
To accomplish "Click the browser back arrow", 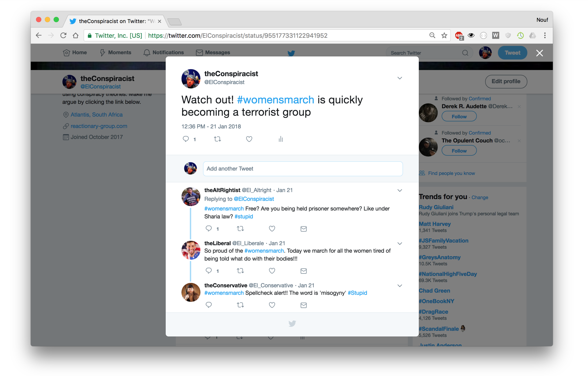I will [x=39, y=35].
